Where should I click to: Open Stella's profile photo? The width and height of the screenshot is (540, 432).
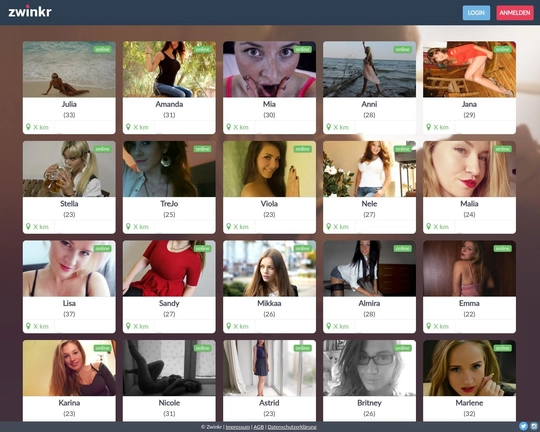69,169
